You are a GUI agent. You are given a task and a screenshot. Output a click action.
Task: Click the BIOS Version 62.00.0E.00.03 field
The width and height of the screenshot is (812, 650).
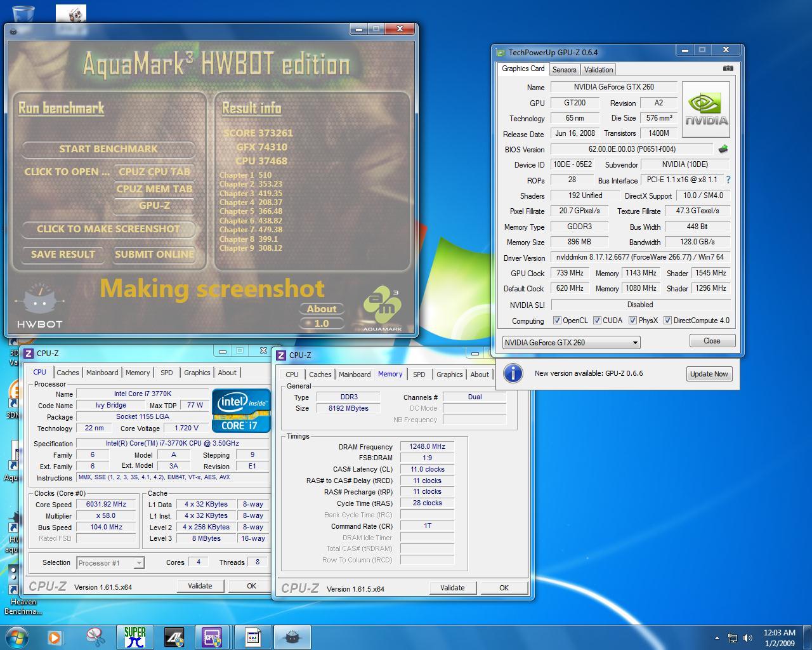click(632, 149)
